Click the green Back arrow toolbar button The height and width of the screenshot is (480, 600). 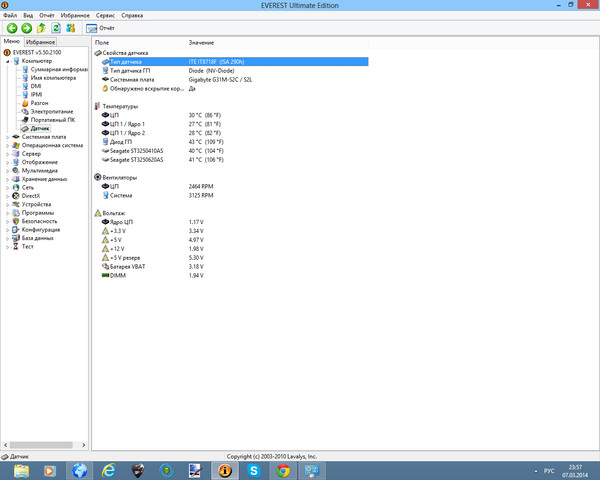12,28
